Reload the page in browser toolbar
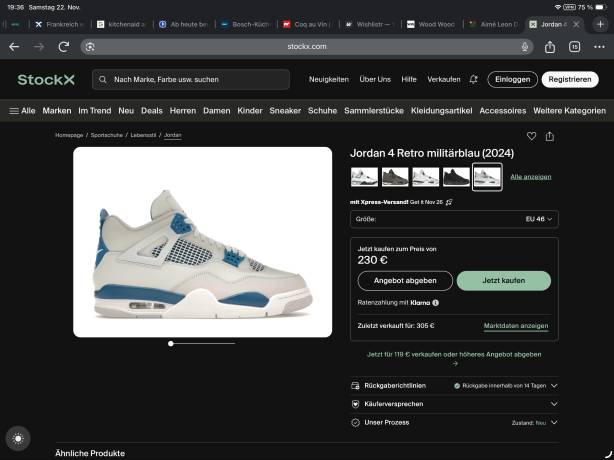The height and width of the screenshot is (460, 614). [x=64, y=46]
